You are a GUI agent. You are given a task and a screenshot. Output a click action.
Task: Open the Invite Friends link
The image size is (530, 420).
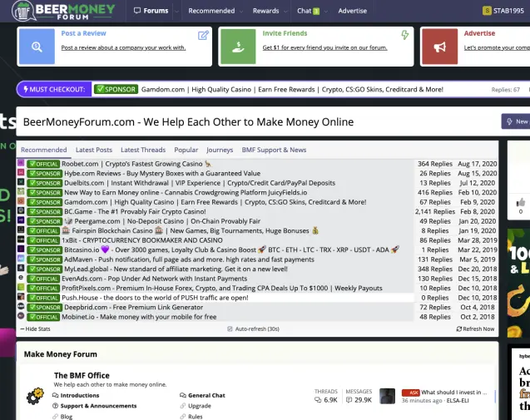tap(285, 33)
